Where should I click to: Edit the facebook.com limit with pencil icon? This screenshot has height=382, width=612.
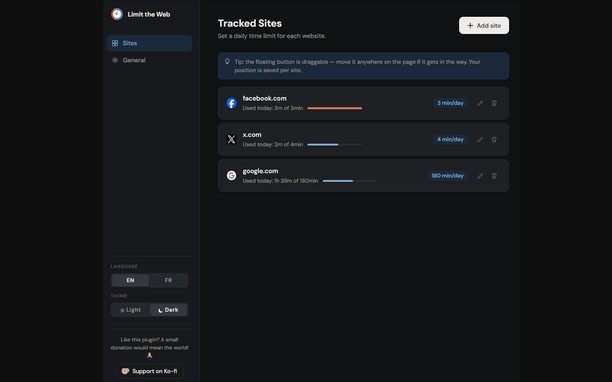pos(480,103)
